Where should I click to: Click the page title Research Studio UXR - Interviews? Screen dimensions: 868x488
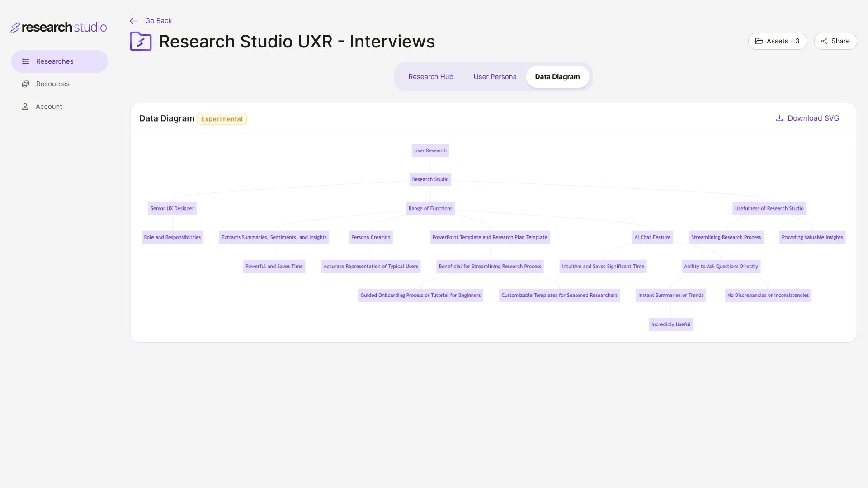coord(297,42)
